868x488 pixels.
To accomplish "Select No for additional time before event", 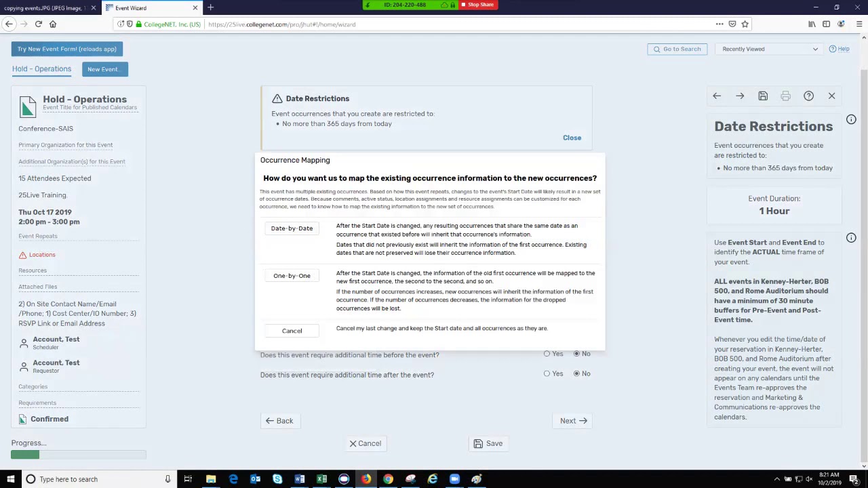I will click(576, 354).
